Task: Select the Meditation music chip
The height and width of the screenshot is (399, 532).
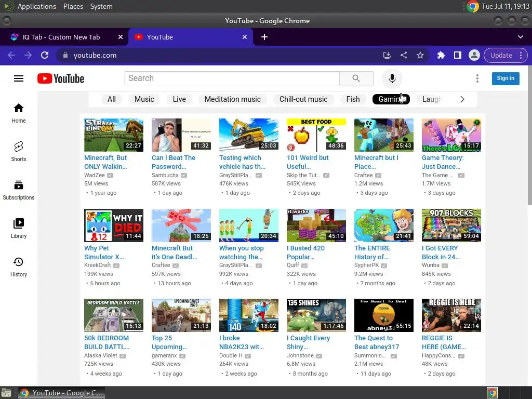Action: point(233,99)
